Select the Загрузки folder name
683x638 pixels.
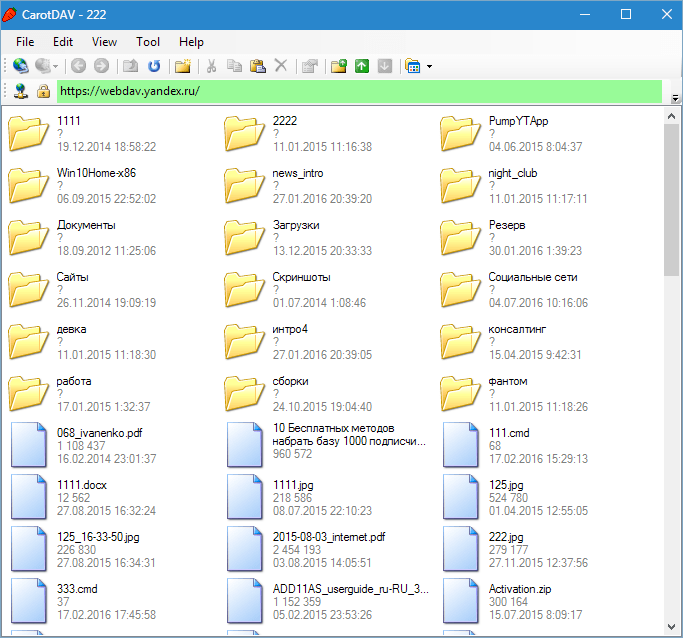click(296, 225)
